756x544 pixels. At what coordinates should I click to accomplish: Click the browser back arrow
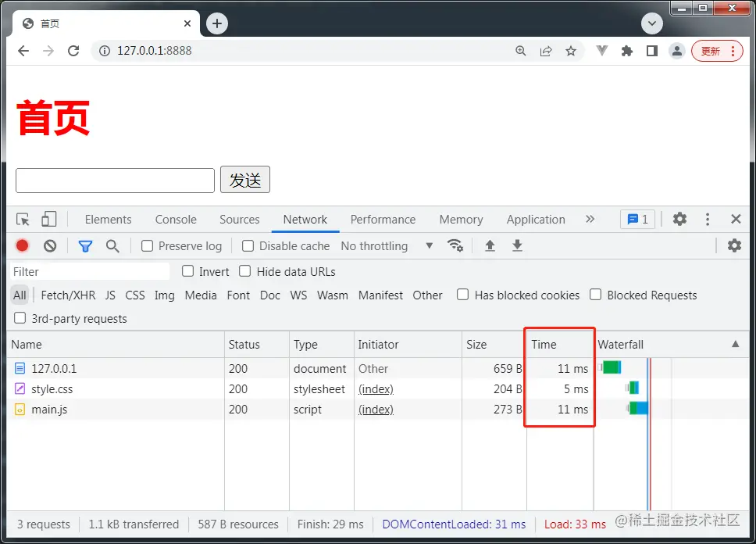(23, 51)
